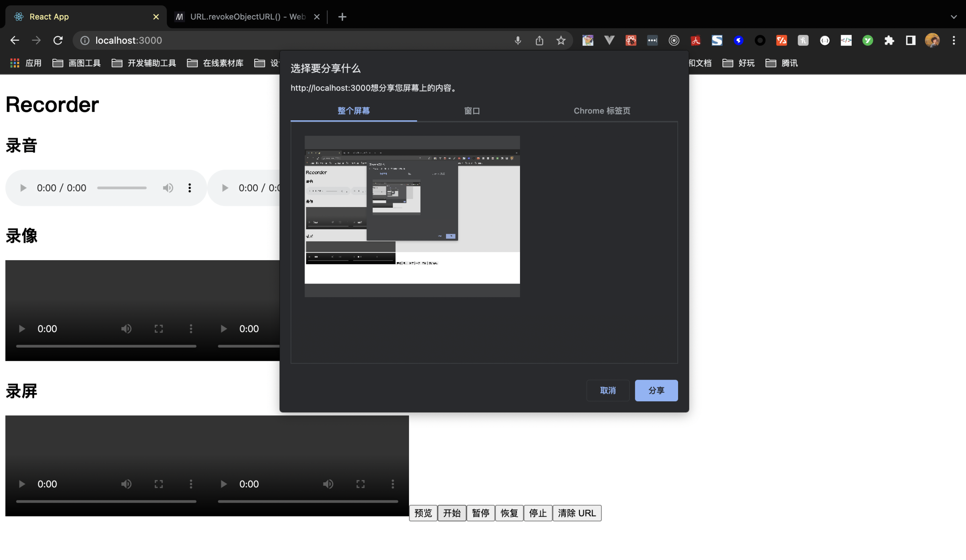Select the entire screen preview thumbnail

point(412,216)
